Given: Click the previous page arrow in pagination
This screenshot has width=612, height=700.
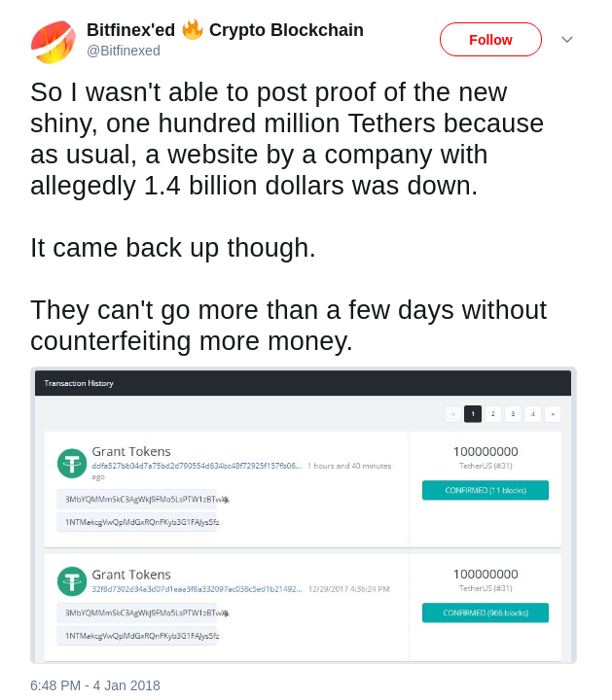Looking at the screenshot, I should [x=453, y=414].
